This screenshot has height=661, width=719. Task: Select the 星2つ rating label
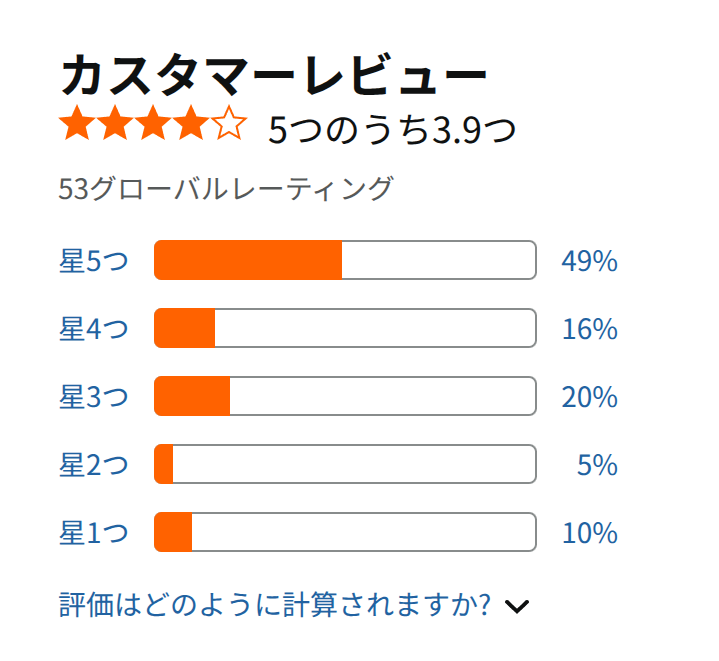[94, 464]
